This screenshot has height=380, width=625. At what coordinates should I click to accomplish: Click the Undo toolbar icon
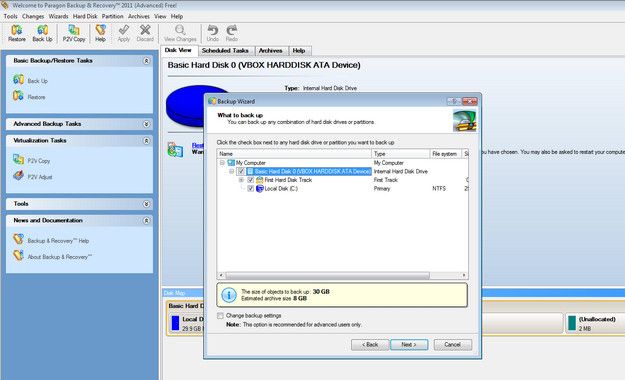click(x=212, y=30)
